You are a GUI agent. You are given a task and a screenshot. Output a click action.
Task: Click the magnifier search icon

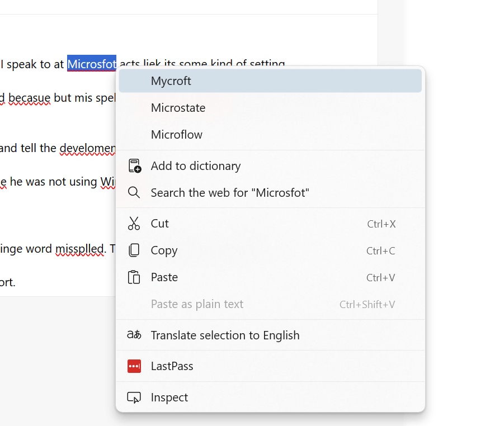(x=134, y=192)
